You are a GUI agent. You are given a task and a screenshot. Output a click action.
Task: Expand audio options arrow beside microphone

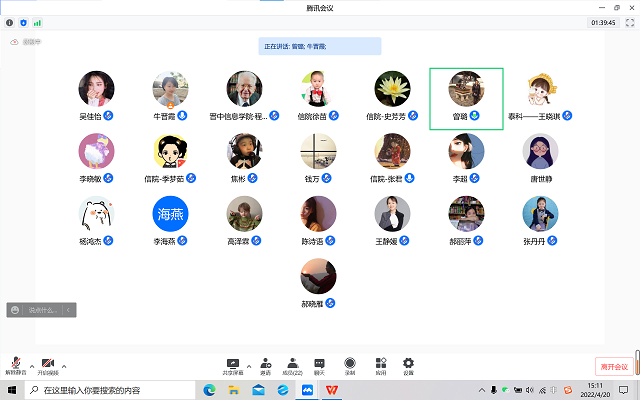point(32,366)
